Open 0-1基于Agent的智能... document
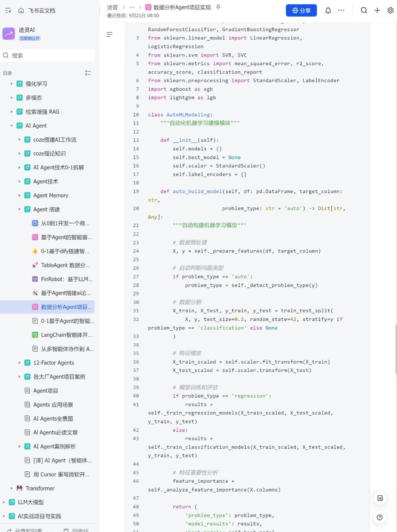The width and height of the screenshot is (397, 532). [x=68, y=321]
